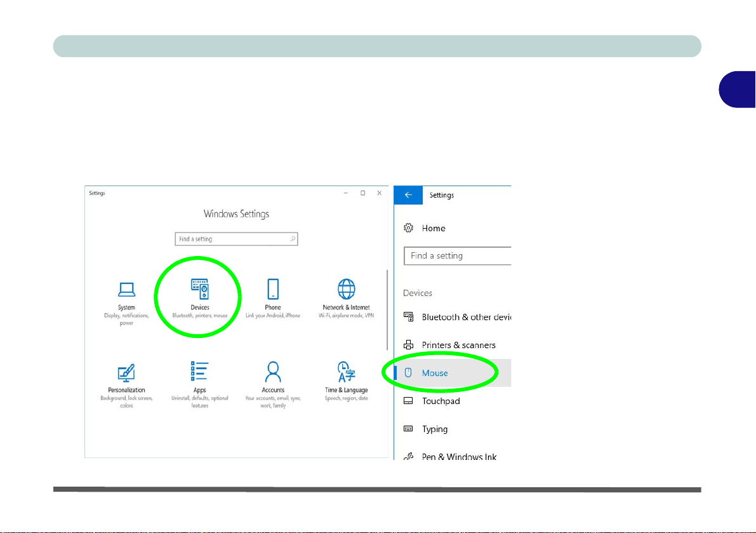The width and height of the screenshot is (756, 533).
Task: Open the Devices settings category
Action: click(199, 299)
